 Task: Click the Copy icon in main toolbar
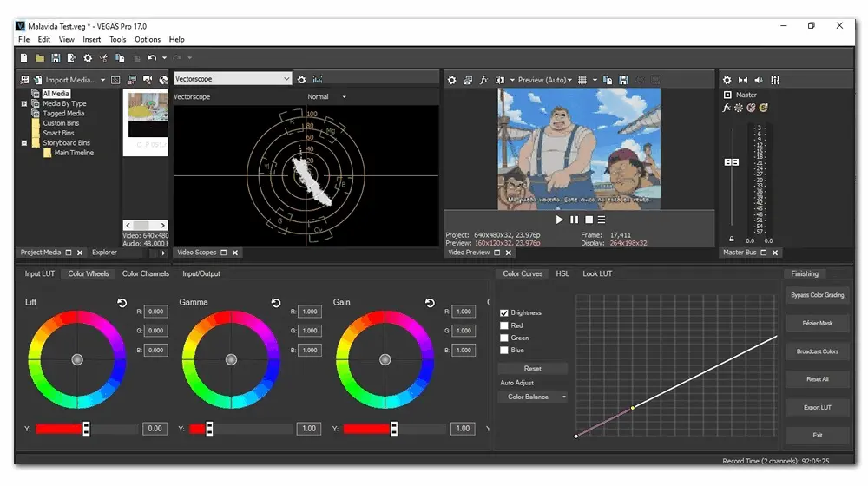[120, 57]
